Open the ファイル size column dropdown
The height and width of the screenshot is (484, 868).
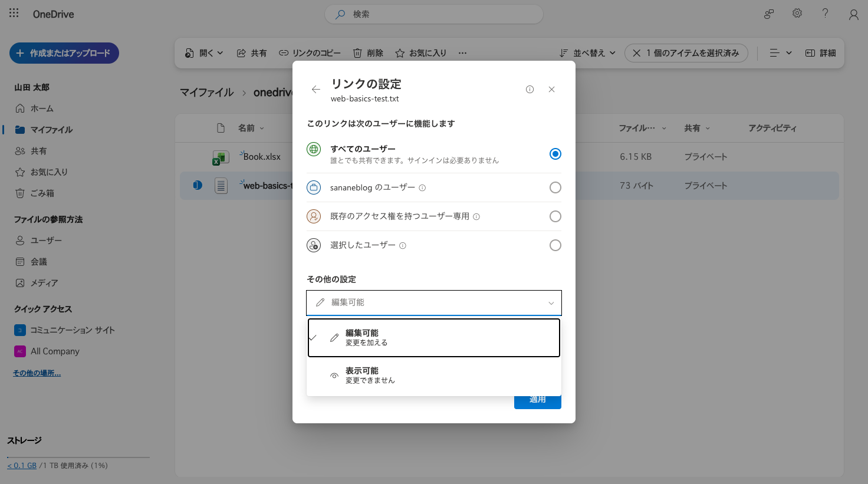click(x=643, y=128)
